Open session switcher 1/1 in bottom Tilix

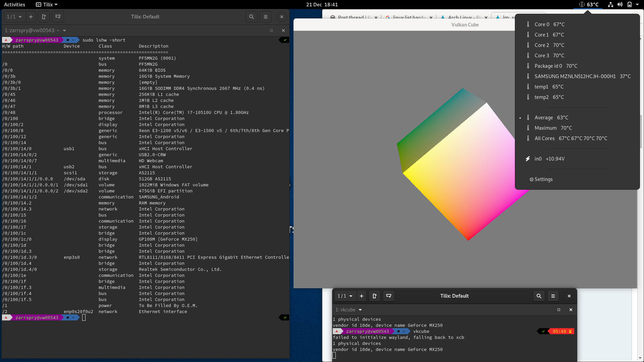coord(345,296)
